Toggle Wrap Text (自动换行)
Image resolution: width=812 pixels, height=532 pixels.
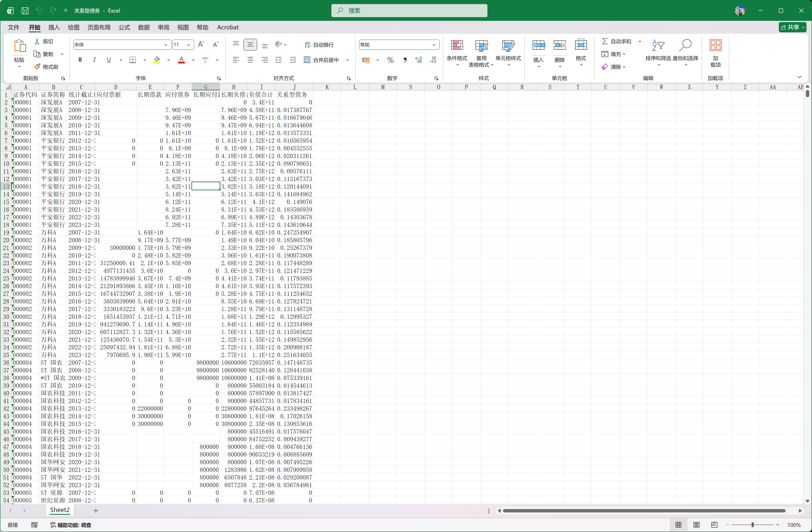[x=319, y=45]
